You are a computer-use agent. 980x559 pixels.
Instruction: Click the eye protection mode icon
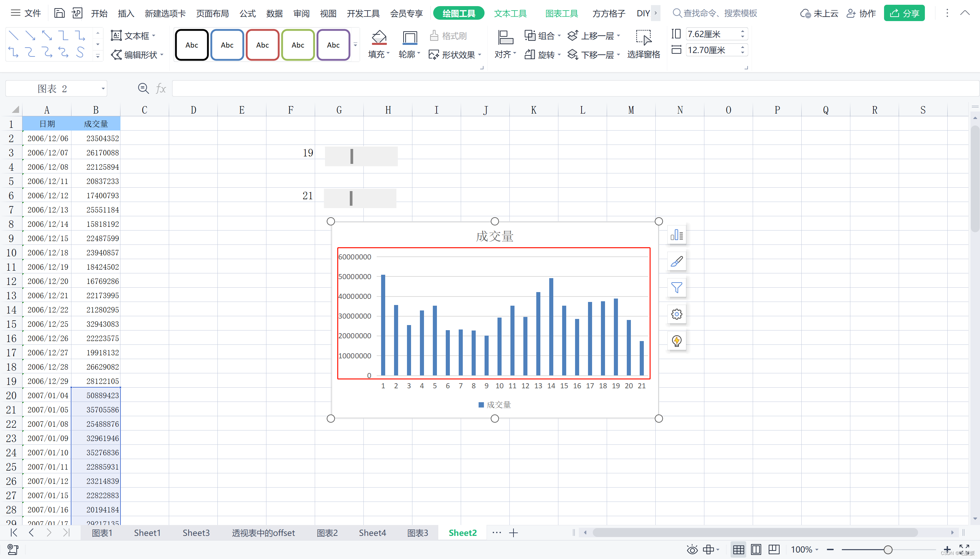(692, 550)
